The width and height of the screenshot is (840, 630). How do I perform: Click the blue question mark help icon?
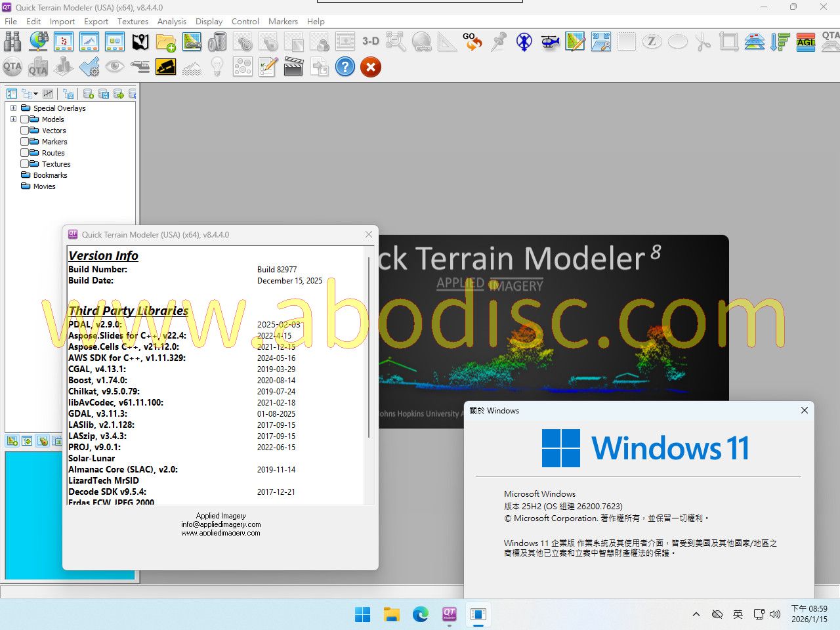[345, 67]
